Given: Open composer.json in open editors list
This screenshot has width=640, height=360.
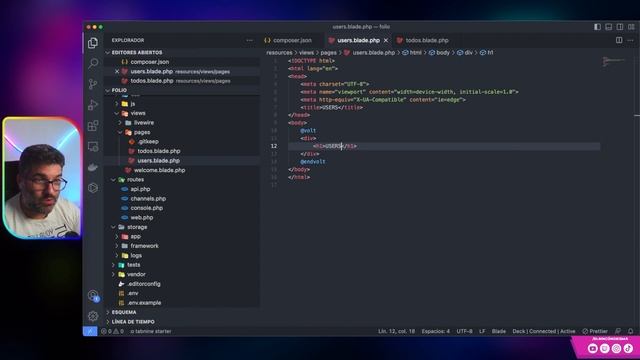Looking at the screenshot, I should tap(149, 62).
